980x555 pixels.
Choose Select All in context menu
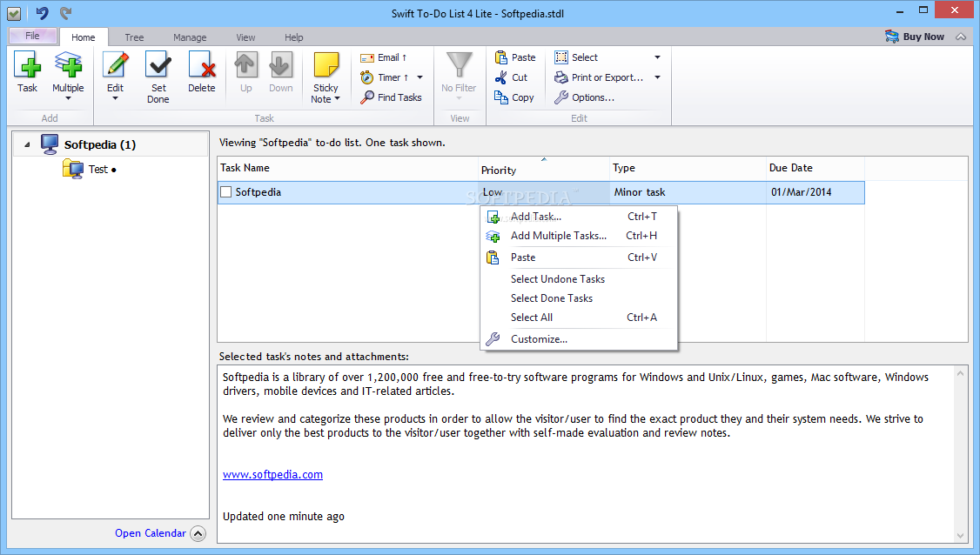tap(579, 318)
